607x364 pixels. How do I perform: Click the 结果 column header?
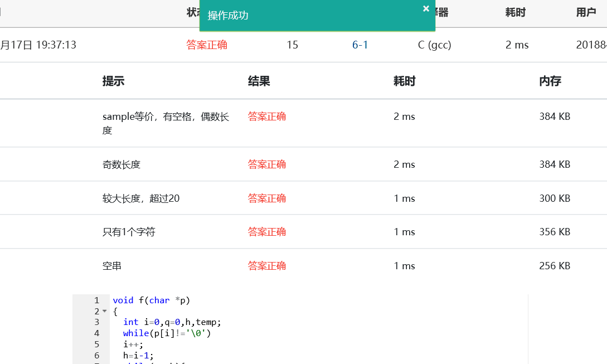pos(259,81)
